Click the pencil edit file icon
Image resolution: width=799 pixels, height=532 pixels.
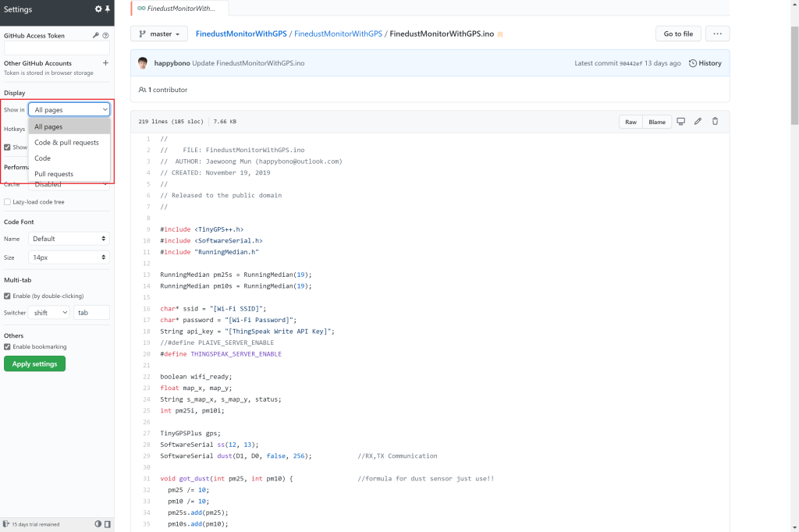pyautogui.click(x=698, y=121)
